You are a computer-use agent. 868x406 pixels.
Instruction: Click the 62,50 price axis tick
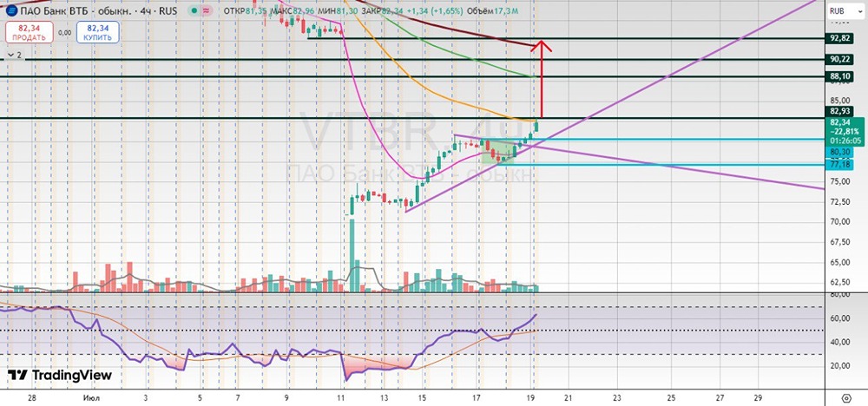point(839,282)
